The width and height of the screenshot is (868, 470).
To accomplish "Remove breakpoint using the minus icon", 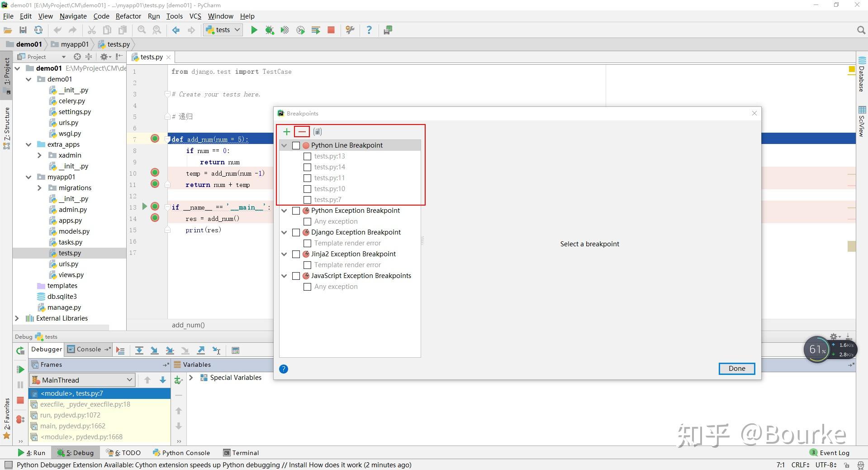I will pos(302,132).
